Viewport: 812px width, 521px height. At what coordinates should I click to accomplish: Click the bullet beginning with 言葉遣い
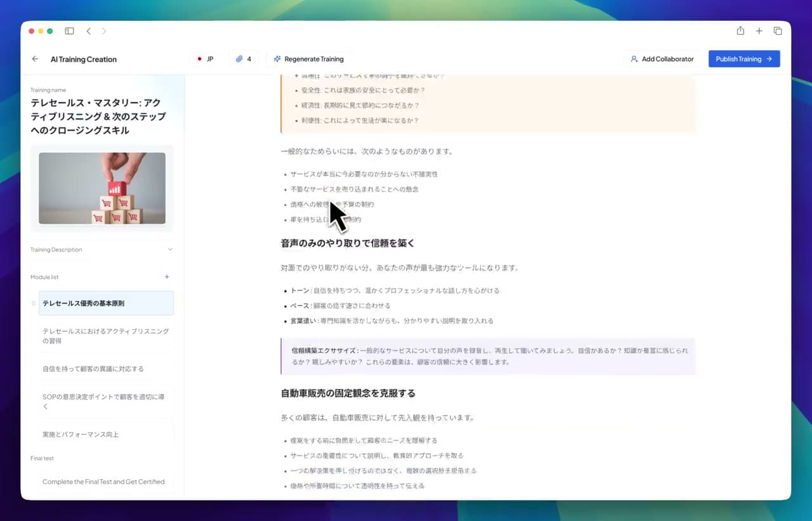391,321
